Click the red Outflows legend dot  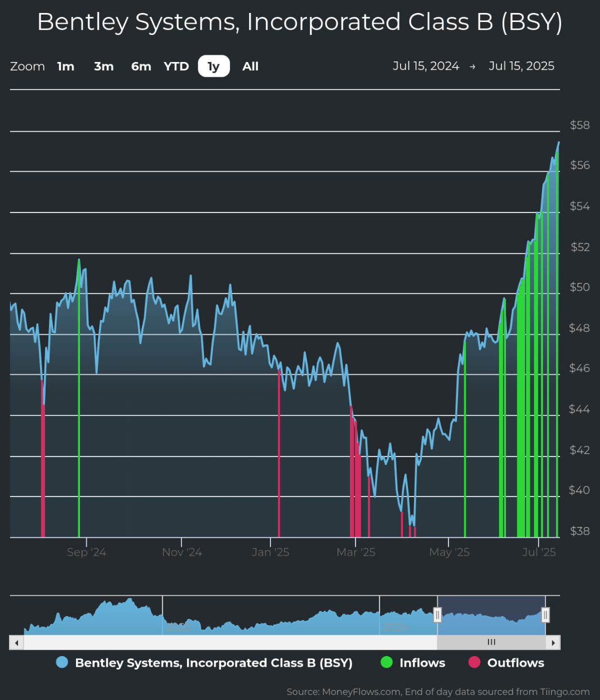click(474, 662)
